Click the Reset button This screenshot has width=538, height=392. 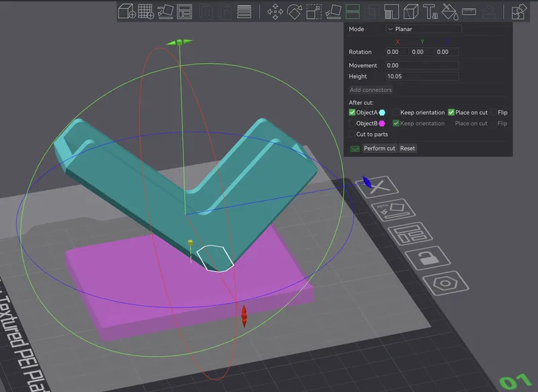click(408, 148)
